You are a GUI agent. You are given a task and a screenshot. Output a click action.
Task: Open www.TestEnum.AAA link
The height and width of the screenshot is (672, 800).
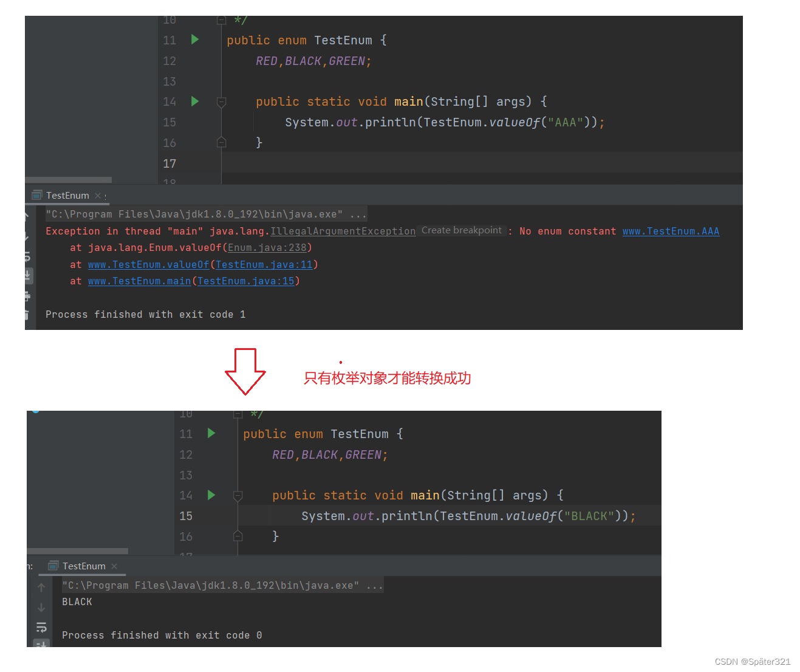pos(671,231)
